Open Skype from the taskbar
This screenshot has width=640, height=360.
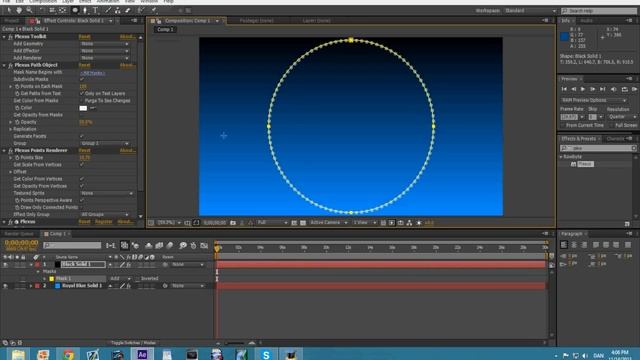click(x=266, y=354)
